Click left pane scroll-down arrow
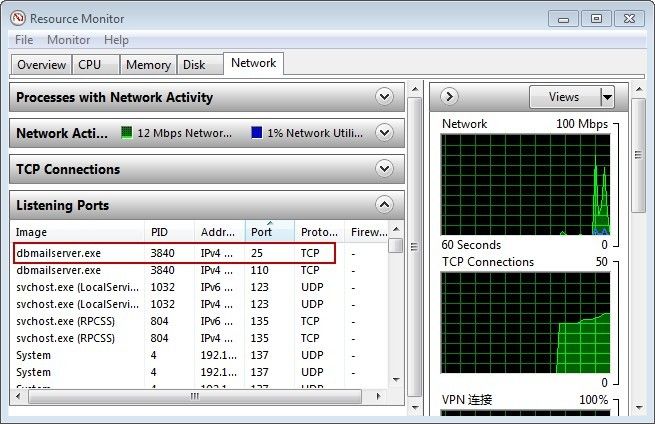The image size is (655, 424). point(415,407)
